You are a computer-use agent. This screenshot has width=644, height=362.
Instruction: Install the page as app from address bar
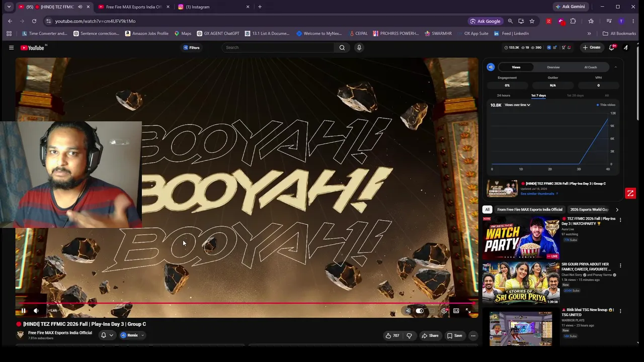pyautogui.click(x=521, y=21)
